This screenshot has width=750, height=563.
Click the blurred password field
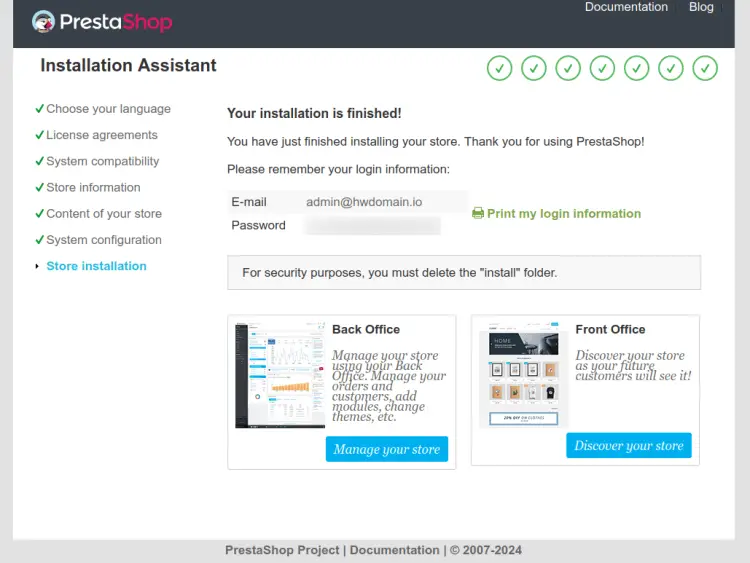[372, 226]
